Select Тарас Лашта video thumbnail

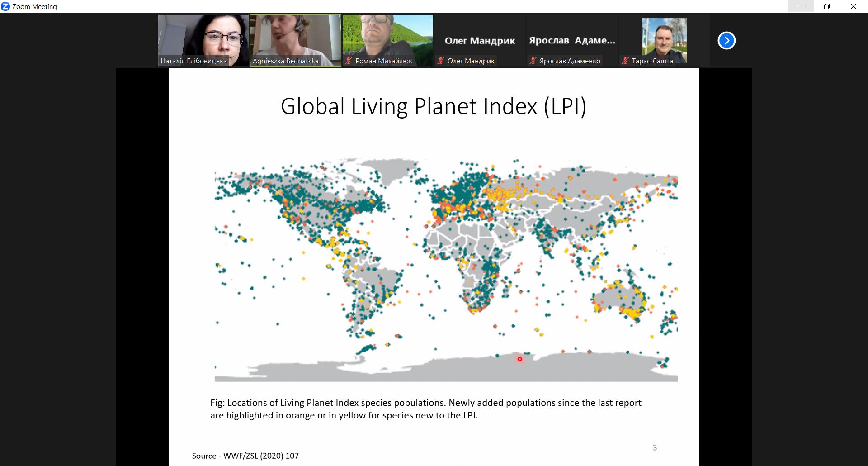665,41
